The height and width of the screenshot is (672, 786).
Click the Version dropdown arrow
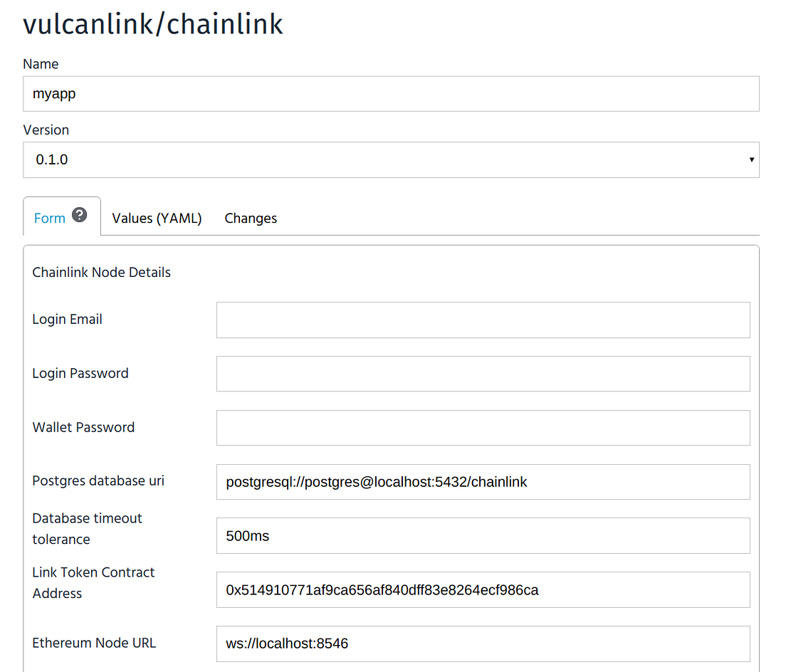click(x=751, y=159)
